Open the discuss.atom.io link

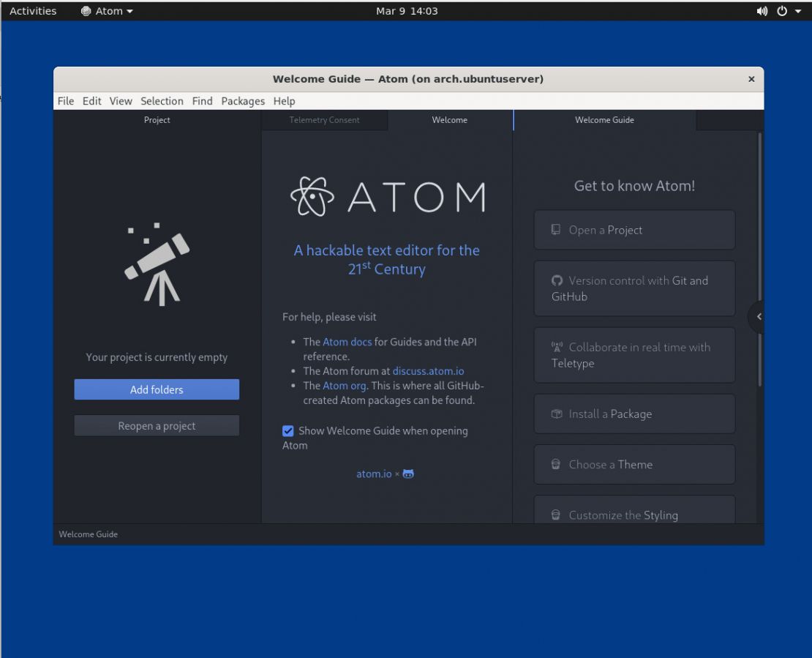(x=428, y=370)
